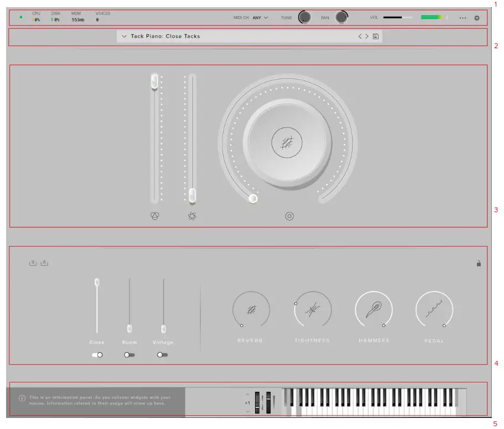The width and height of the screenshot is (504, 429).
Task: Click the Vintage mic label
Action: 162,343
